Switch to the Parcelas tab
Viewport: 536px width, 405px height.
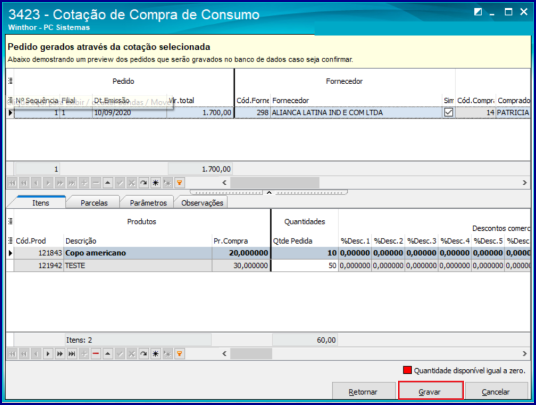(x=94, y=203)
